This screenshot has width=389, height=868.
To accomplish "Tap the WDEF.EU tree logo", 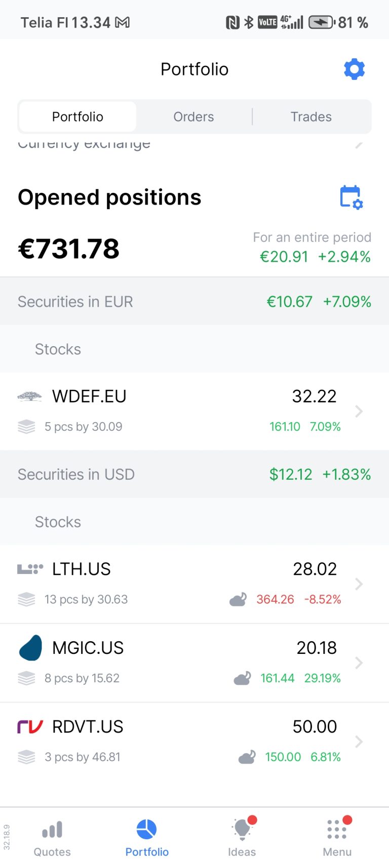I will [29, 396].
